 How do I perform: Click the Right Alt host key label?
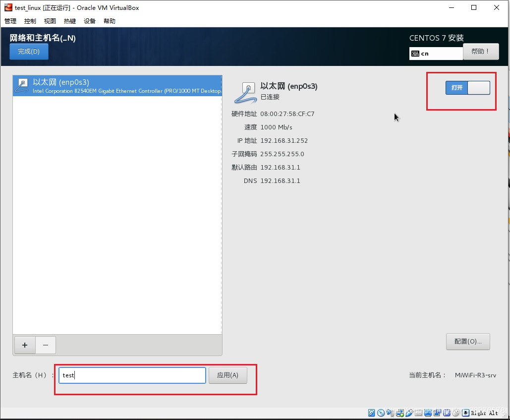(x=485, y=413)
